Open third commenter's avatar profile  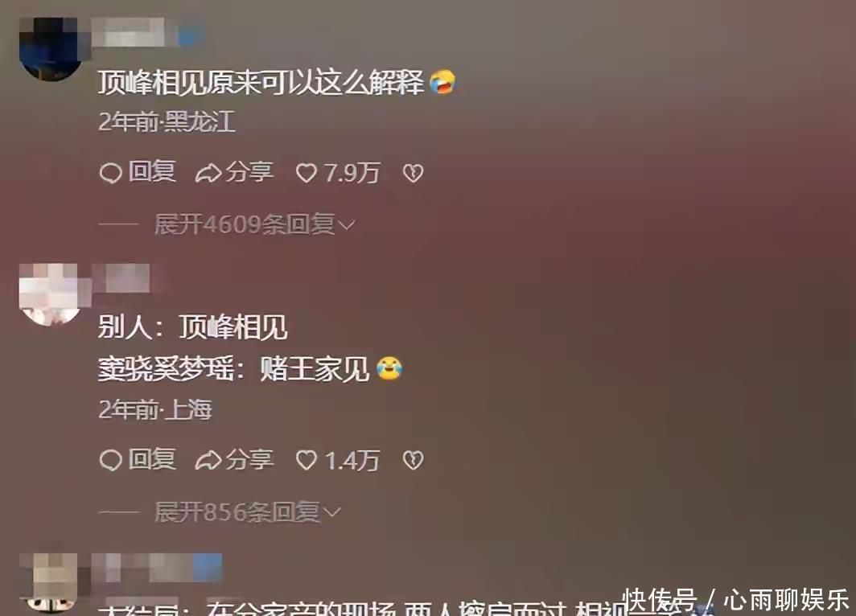pos(51,584)
